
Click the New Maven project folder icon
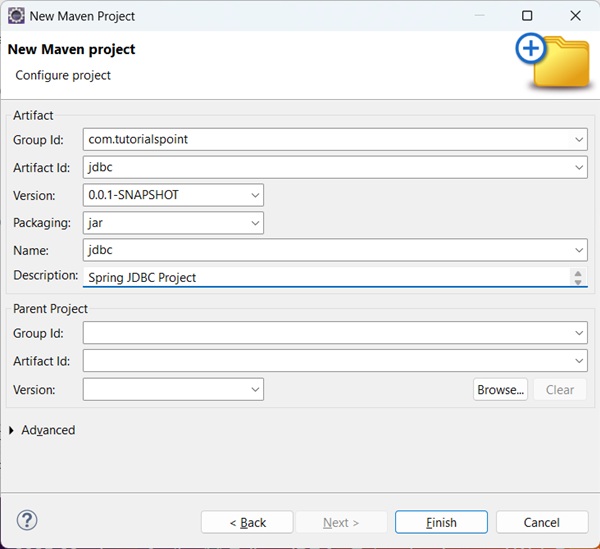(x=553, y=61)
